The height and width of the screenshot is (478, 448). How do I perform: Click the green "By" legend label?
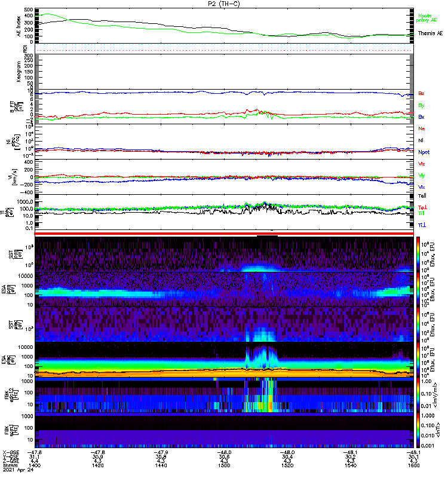coord(421,105)
